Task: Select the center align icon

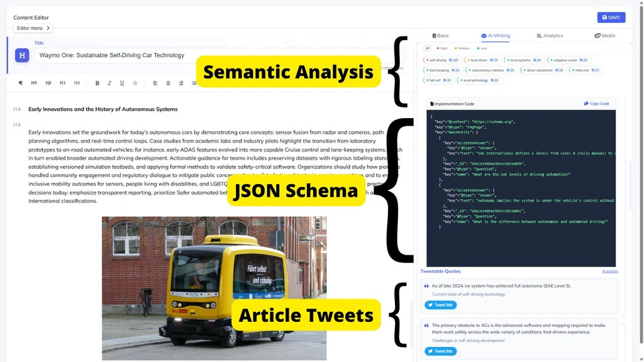Action: coord(169,83)
